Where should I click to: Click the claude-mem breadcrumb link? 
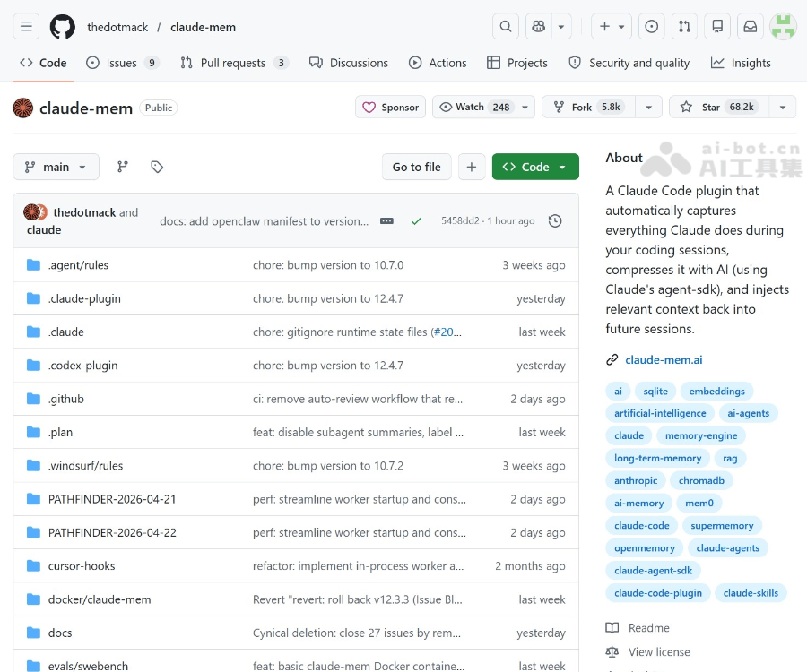point(203,27)
